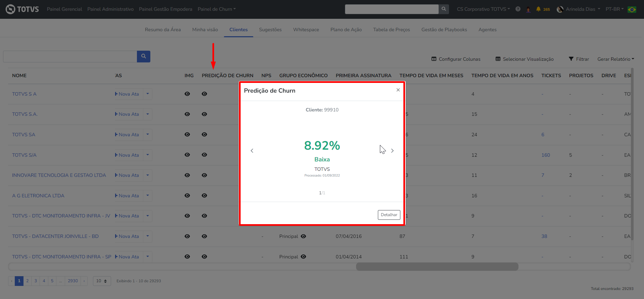The height and width of the screenshot is (299, 644).
Task: Show churn prediction for DTC MONITORAMENTO INFRA - JV
Action: click(x=204, y=216)
